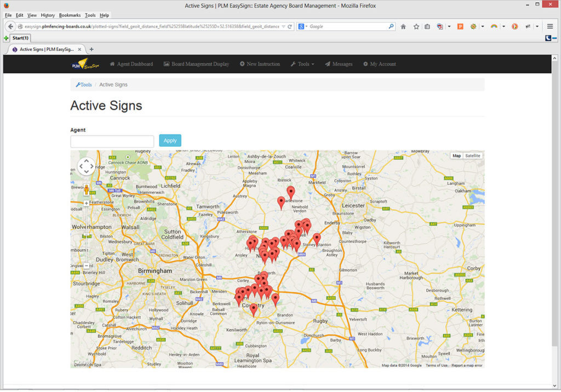
Task: Click the Firefox home icon
Action: (403, 26)
